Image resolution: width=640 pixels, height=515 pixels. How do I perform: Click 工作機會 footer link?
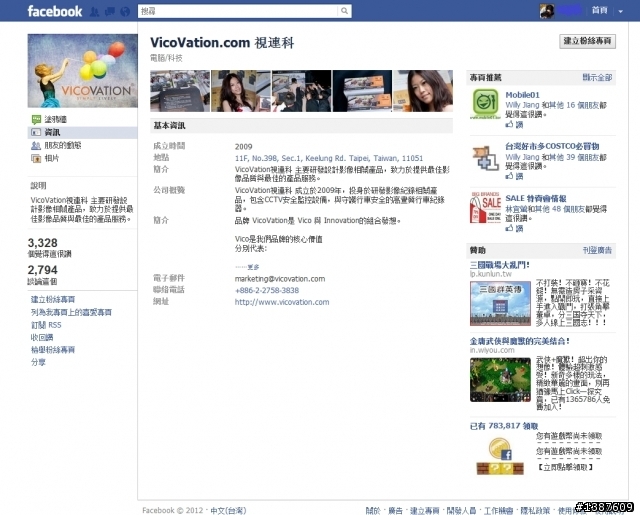point(498,511)
